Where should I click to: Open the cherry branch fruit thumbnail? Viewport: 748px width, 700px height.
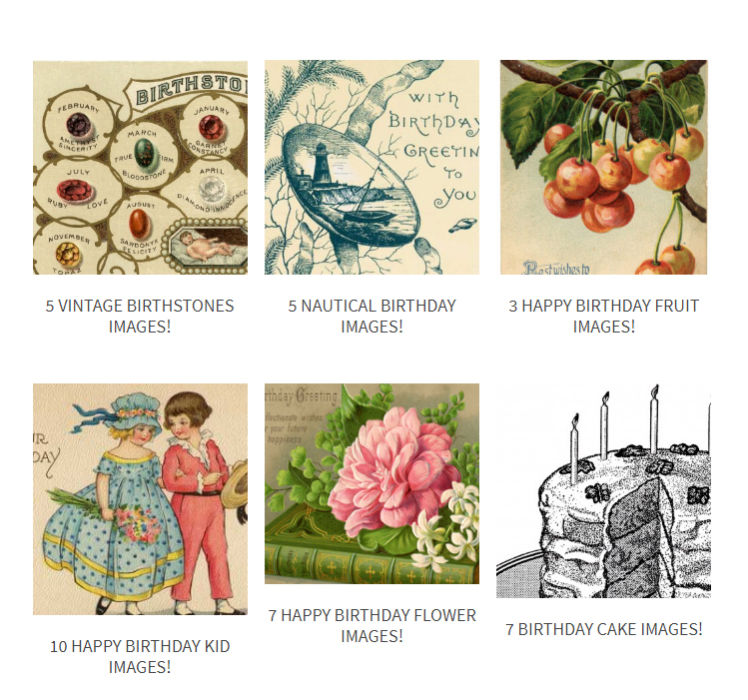(x=603, y=168)
